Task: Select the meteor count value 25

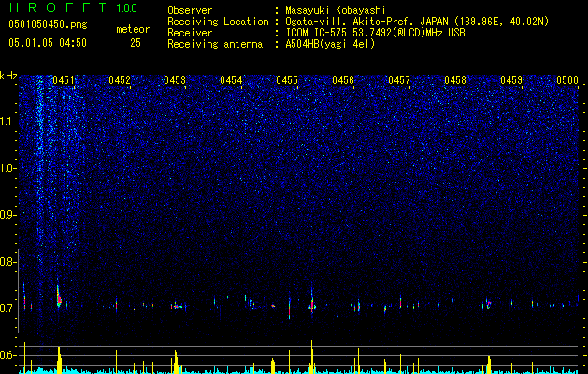Action: [136, 43]
